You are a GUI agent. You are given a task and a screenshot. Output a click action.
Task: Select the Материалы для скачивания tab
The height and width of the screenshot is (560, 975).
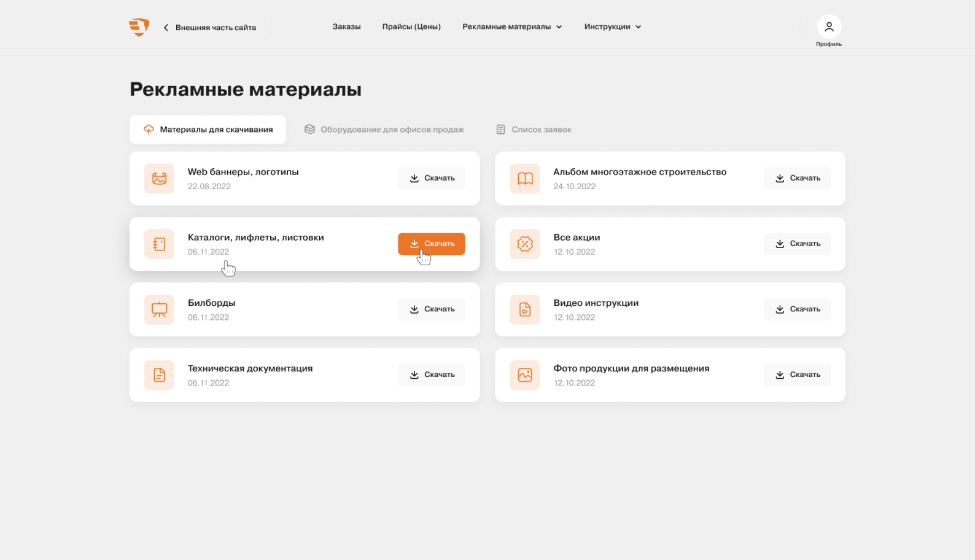coord(208,130)
